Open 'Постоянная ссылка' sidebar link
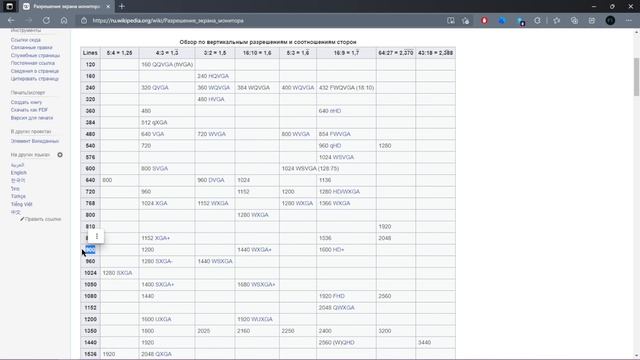Screen dimensions: 640x360 [x=33, y=63]
